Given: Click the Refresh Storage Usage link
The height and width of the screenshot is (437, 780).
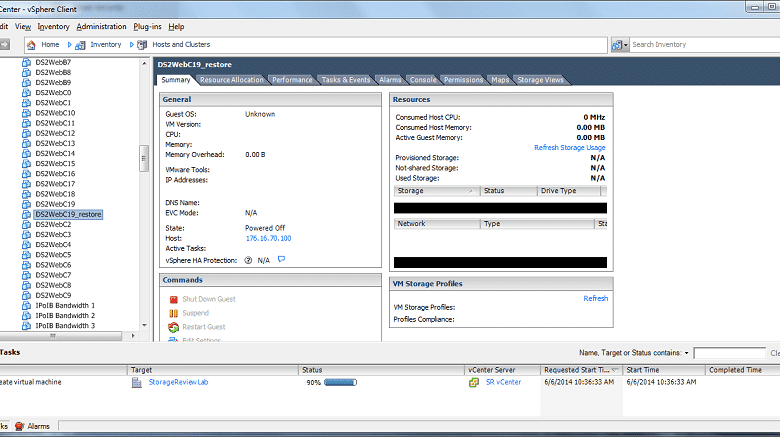Looking at the screenshot, I should point(570,148).
